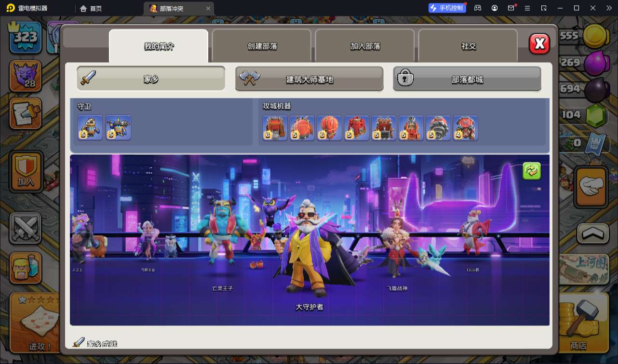Select the 大守护者 hero in the scene
This screenshot has width=618, height=364.
point(308,251)
